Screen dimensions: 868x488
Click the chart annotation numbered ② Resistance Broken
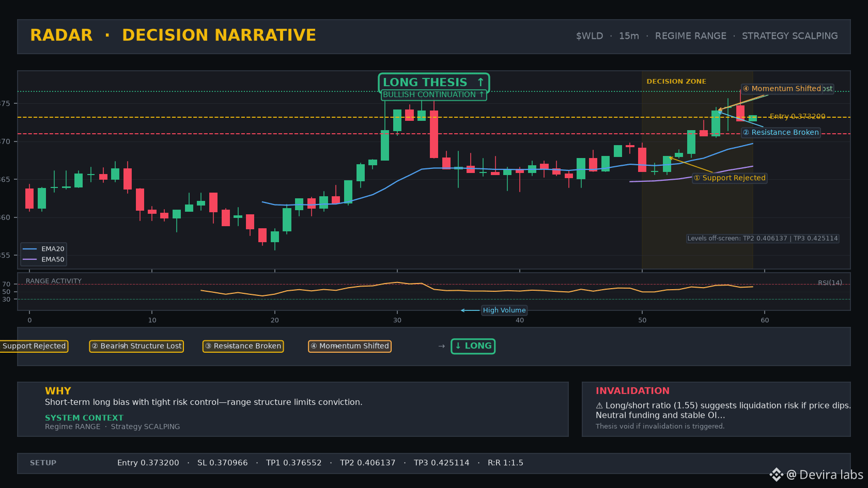point(781,133)
